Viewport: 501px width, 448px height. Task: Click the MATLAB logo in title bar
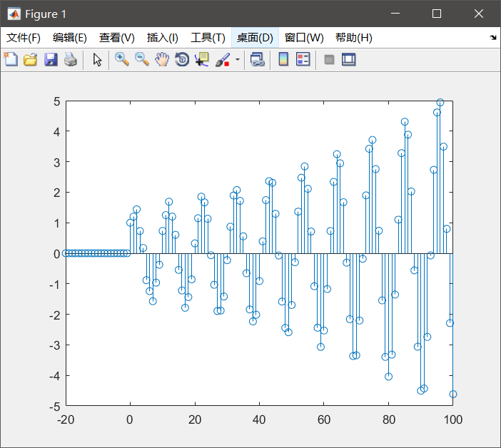coord(14,14)
